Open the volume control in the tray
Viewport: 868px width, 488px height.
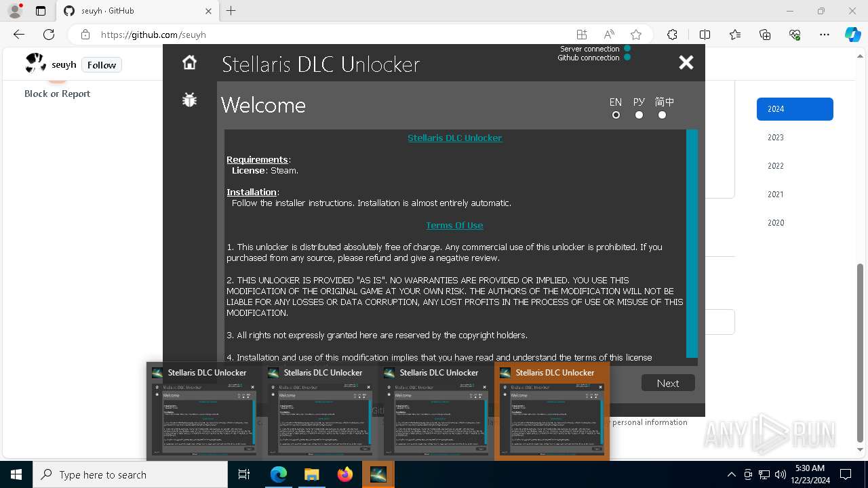[x=781, y=474]
